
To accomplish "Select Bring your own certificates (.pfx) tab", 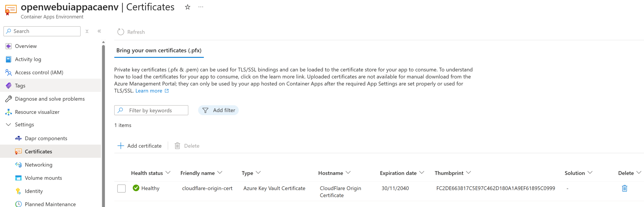I will [x=159, y=50].
